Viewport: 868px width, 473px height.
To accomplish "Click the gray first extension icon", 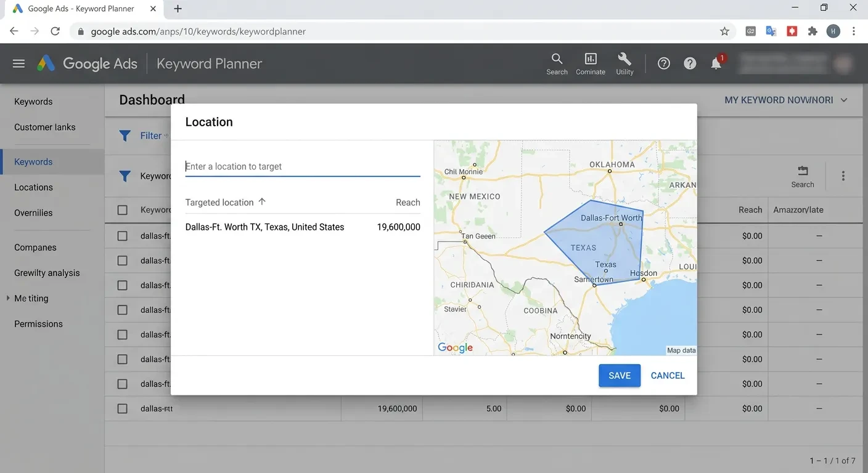I will tap(750, 31).
